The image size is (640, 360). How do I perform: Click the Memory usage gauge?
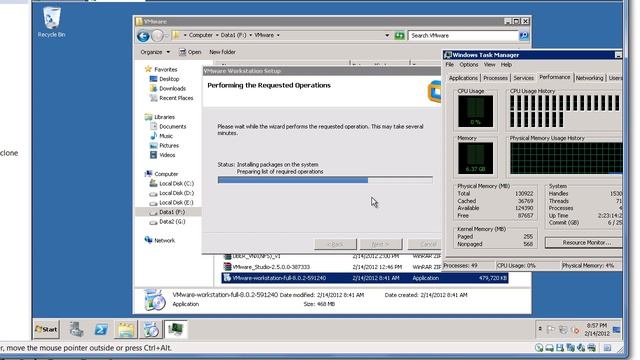click(x=475, y=158)
